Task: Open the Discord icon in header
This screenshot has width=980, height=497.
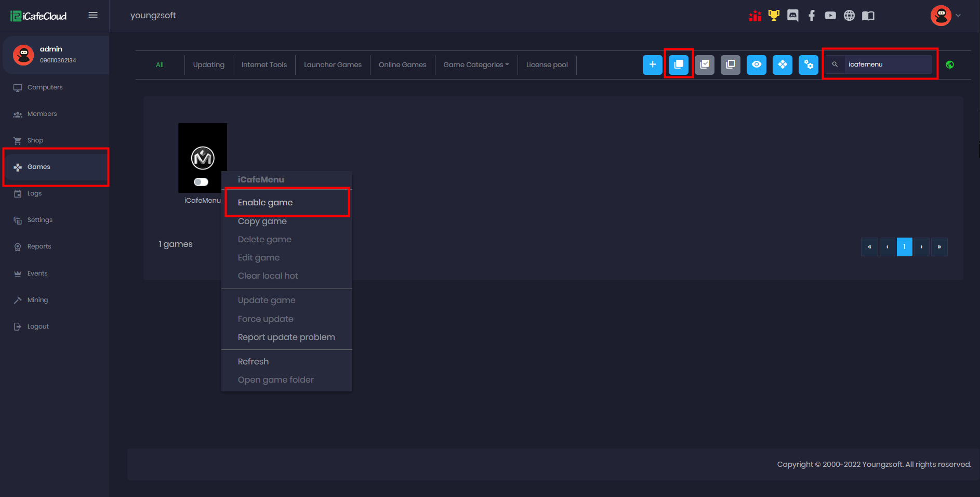Action: (792, 16)
